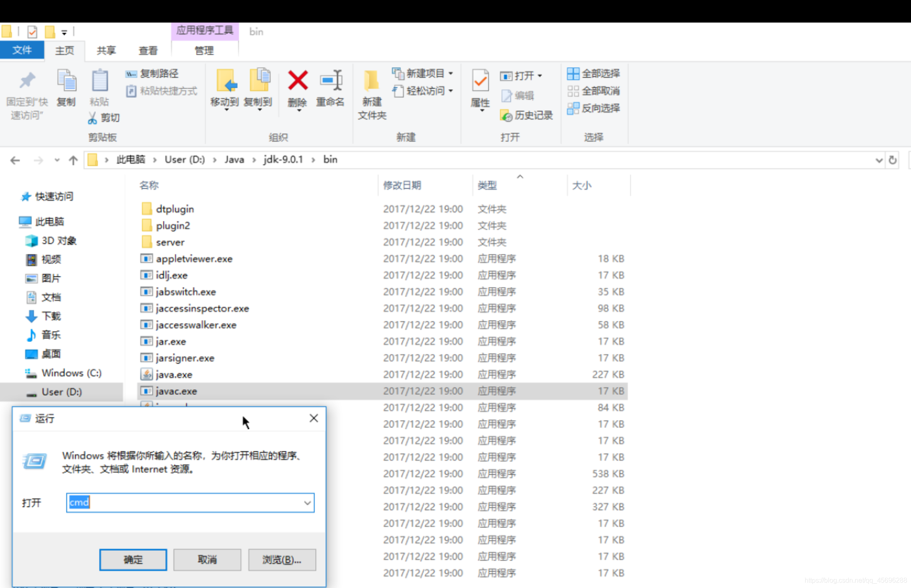Click the New folder (新建文件夹) icon
Screen dimensions: 911x588
point(371,81)
